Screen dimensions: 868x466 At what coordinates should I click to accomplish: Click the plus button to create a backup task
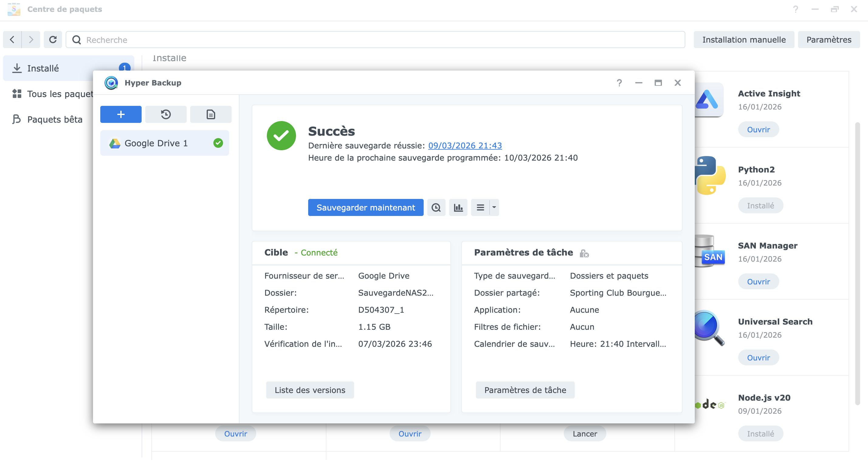pyautogui.click(x=121, y=114)
